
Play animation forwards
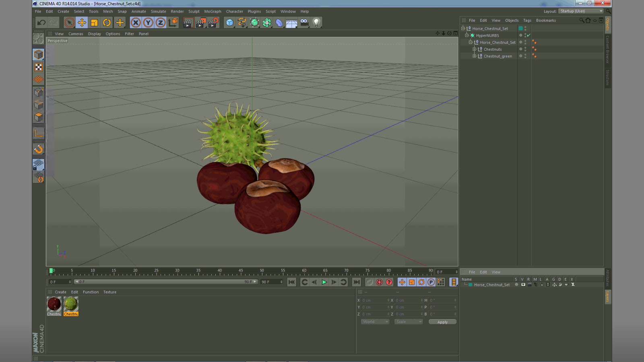[x=324, y=282]
